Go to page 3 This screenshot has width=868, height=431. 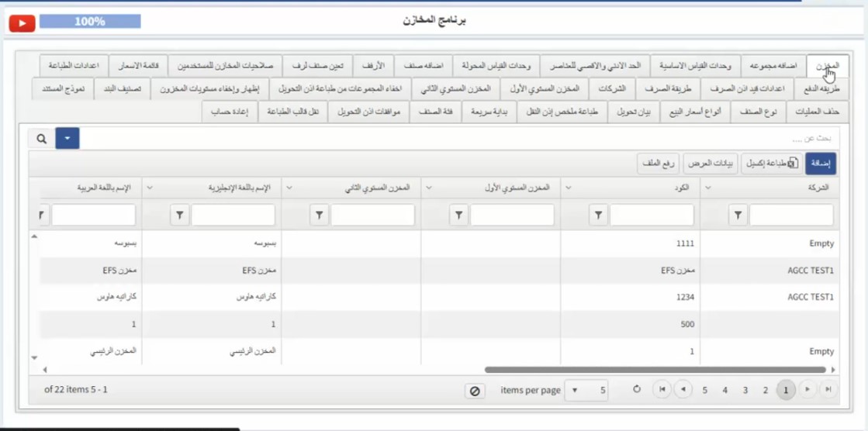click(x=745, y=390)
